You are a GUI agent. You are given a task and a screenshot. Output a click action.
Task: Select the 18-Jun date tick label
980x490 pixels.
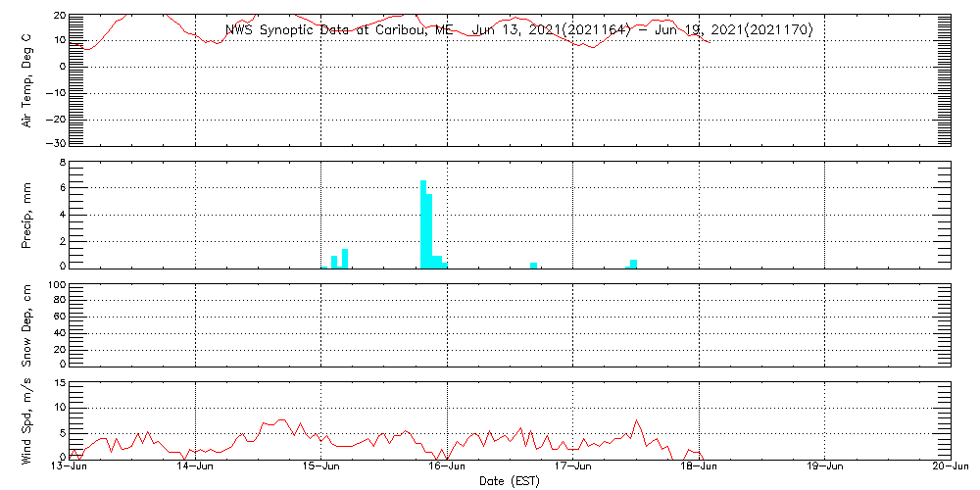699,468
